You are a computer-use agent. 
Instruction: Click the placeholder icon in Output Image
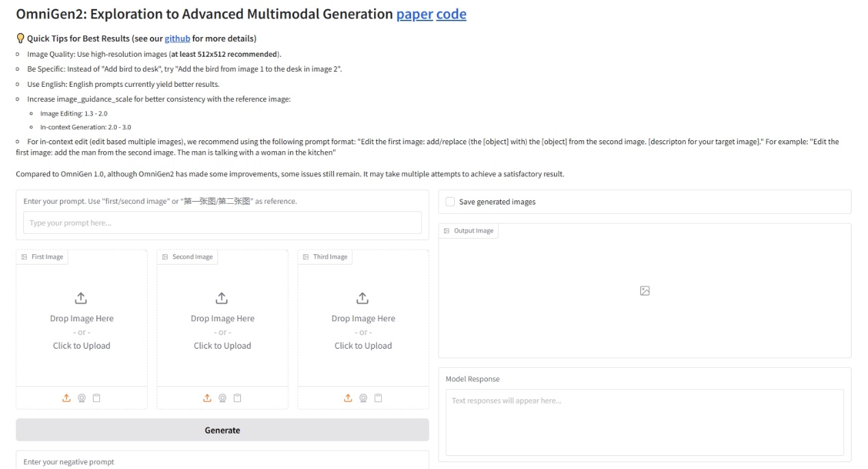pyautogui.click(x=644, y=291)
